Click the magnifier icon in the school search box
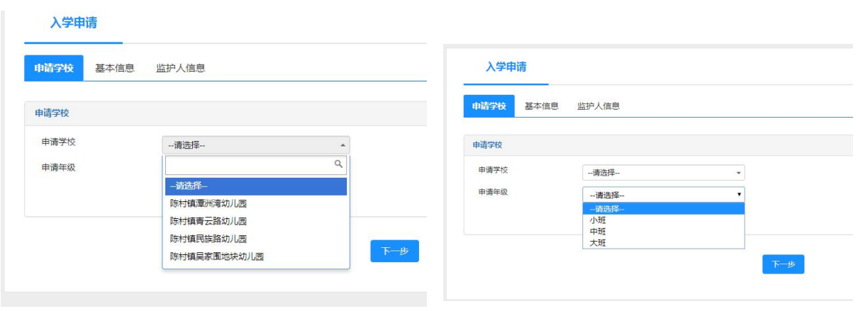The height and width of the screenshot is (311, 868). click(338, 164)
